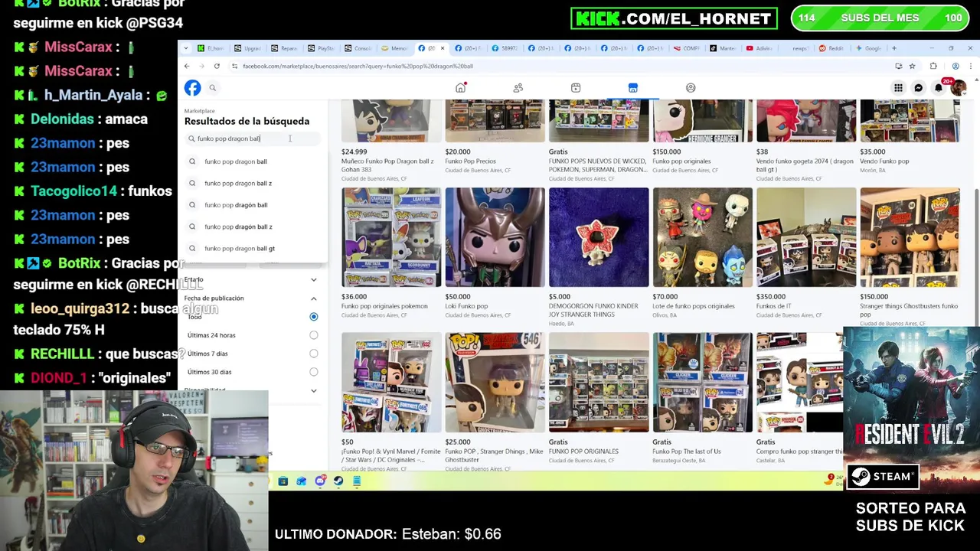Click the Marketplace breadcrumb text
Viewport: 980px width, 551px height.
pos(200,111)
